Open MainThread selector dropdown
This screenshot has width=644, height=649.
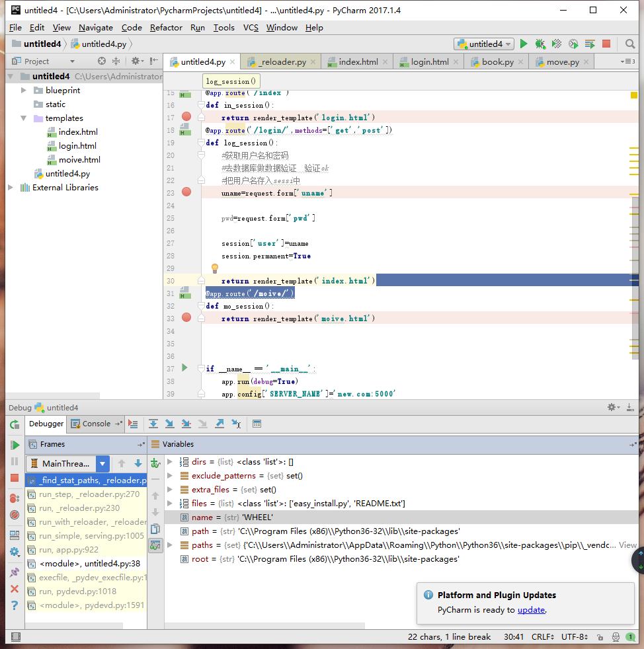[102, 464]
